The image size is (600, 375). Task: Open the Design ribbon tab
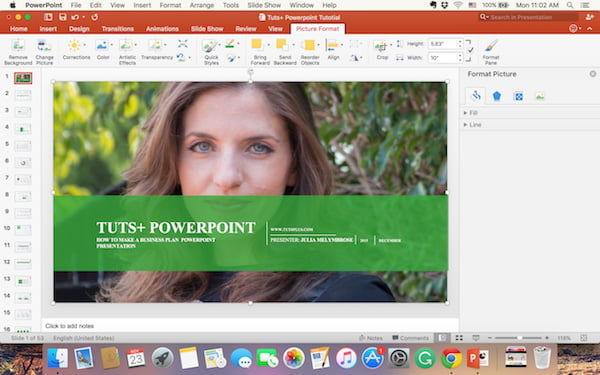79,29
